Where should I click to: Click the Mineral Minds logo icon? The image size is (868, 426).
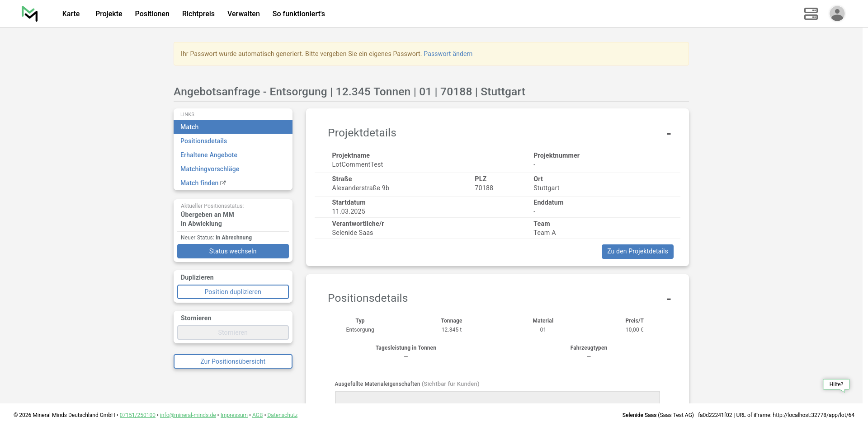29,14
